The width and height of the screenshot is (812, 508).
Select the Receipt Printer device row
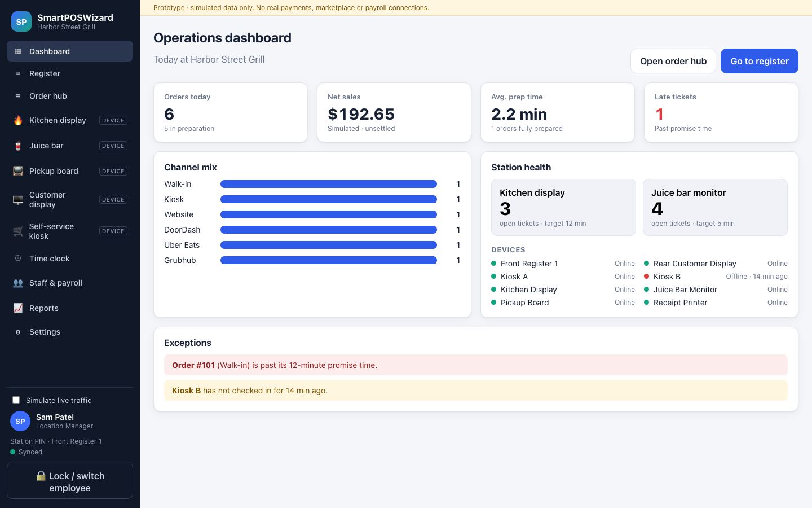click(x=716, y=303)
